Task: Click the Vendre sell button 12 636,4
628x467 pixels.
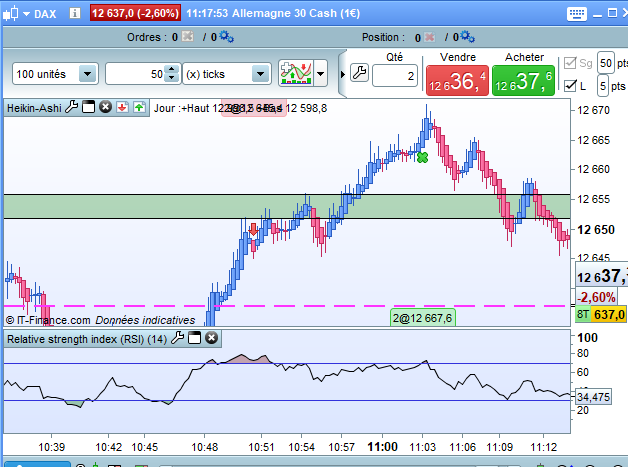Action: click(x=457, y=81)
